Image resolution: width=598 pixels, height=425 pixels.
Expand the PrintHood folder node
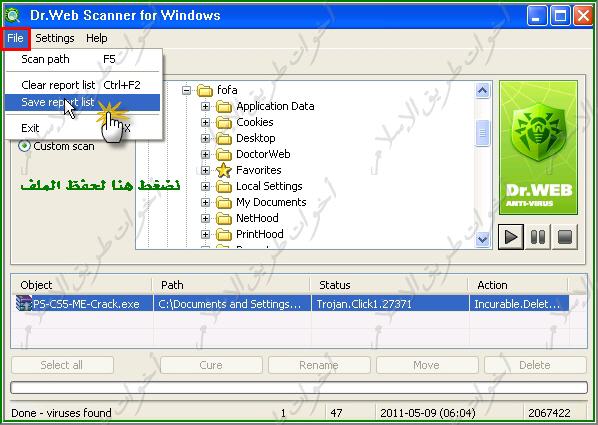205,235
